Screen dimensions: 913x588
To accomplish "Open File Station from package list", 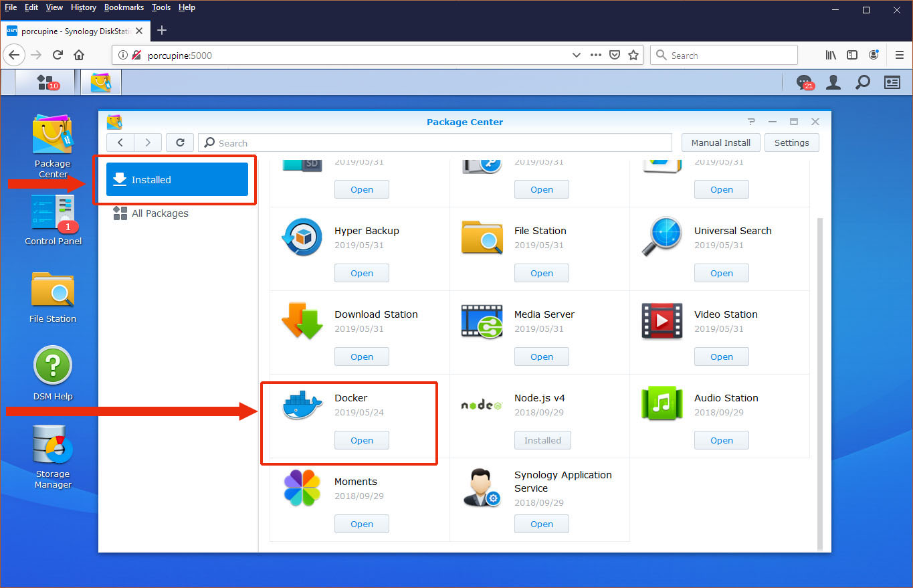I will 542,273.
